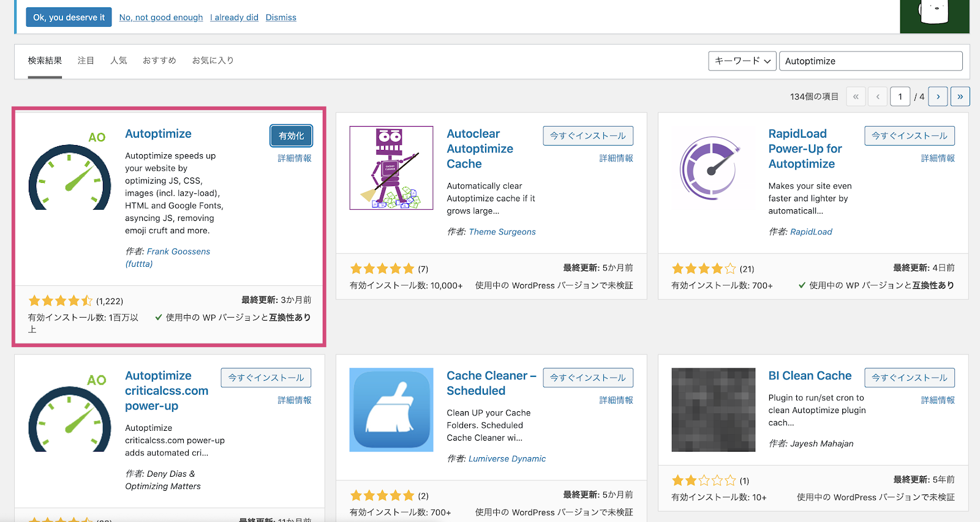Image resolution: width=980 pixels, height=522 pixels.
Task: Open the Cache Cleaner – Scheduled title link
Action: point(491,383)
